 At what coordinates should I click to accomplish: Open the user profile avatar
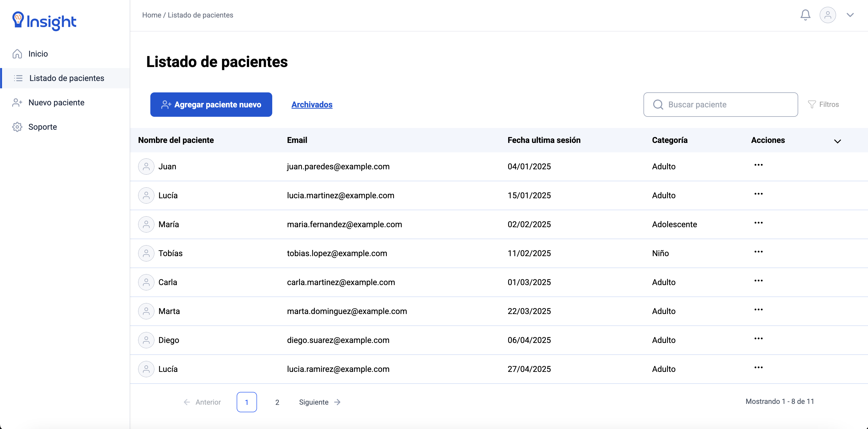coord(828,15)
